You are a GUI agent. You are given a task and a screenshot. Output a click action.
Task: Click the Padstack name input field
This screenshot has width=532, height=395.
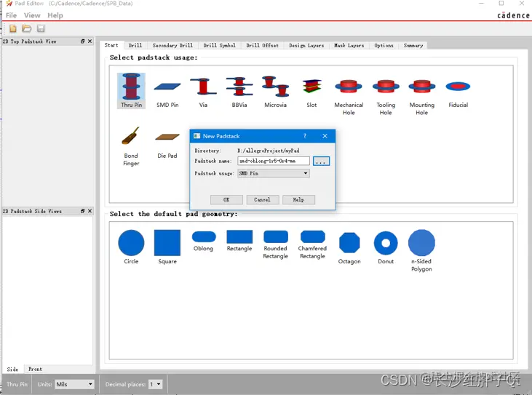(274, 161)
